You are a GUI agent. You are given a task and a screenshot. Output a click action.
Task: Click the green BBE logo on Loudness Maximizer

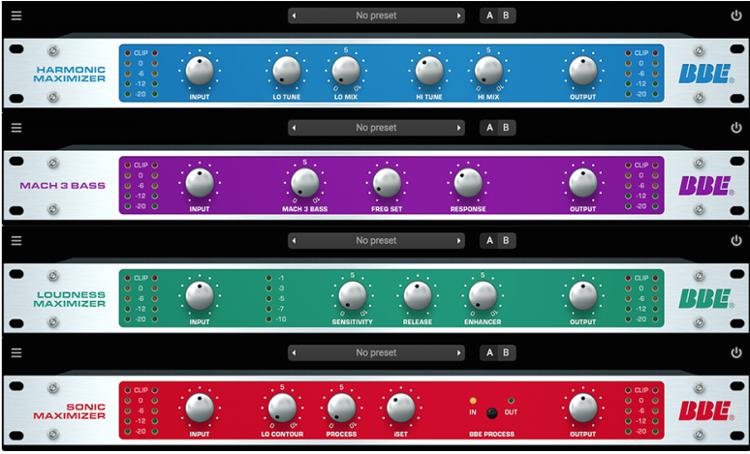tap(706, 299)
